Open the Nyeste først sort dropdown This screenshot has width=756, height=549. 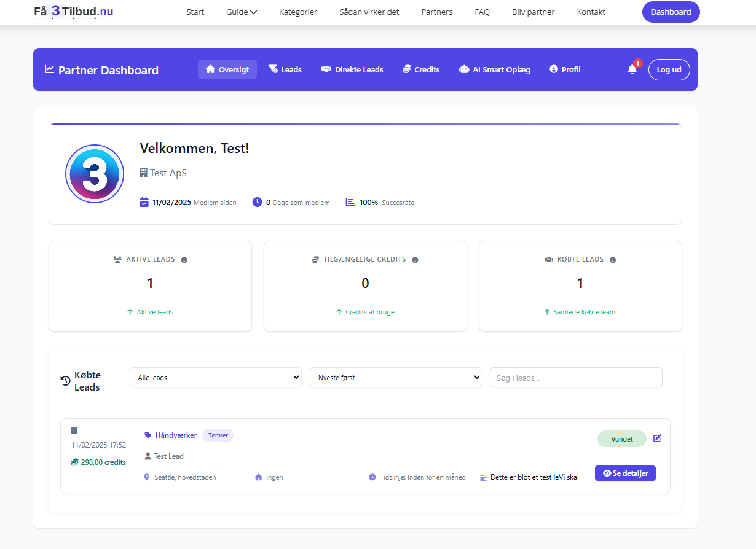(396, 378)
